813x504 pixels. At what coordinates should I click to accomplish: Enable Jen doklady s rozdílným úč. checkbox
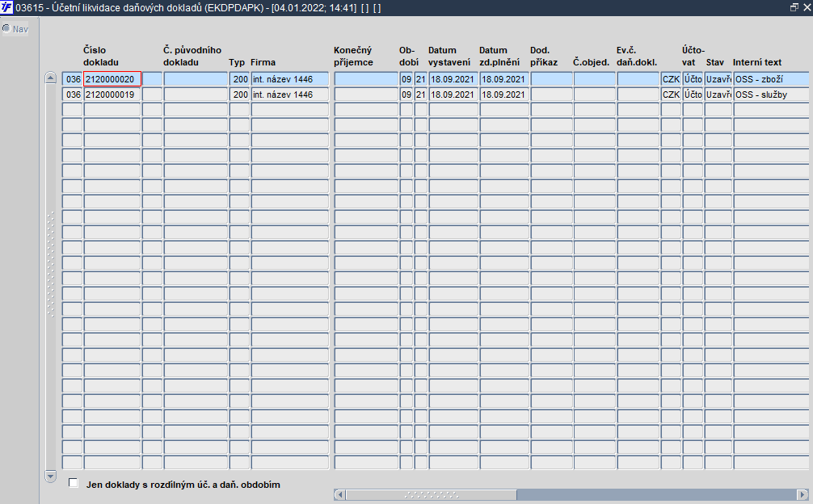(74, 483)
